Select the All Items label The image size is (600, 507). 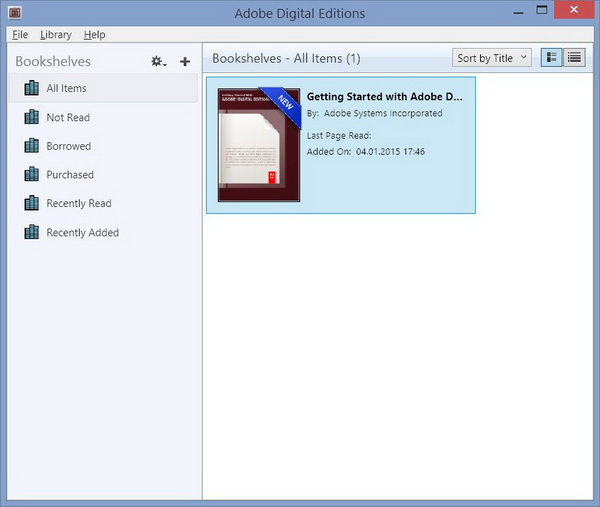click(67, 88)
